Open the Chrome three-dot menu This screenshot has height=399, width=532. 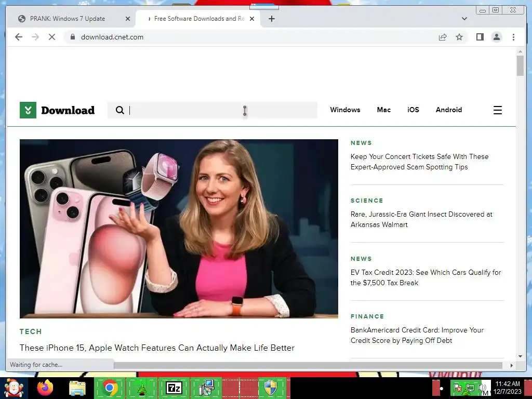[x=513, y=37]
